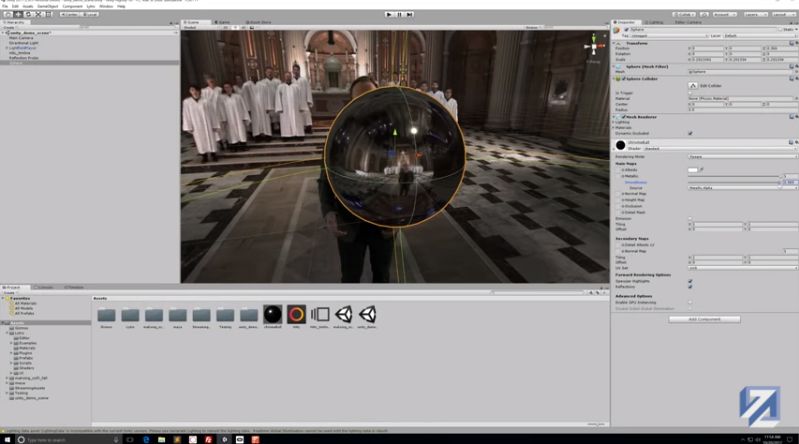
Task: Select the Rotate tool in toolbar
Action: [x=28, y=14]
